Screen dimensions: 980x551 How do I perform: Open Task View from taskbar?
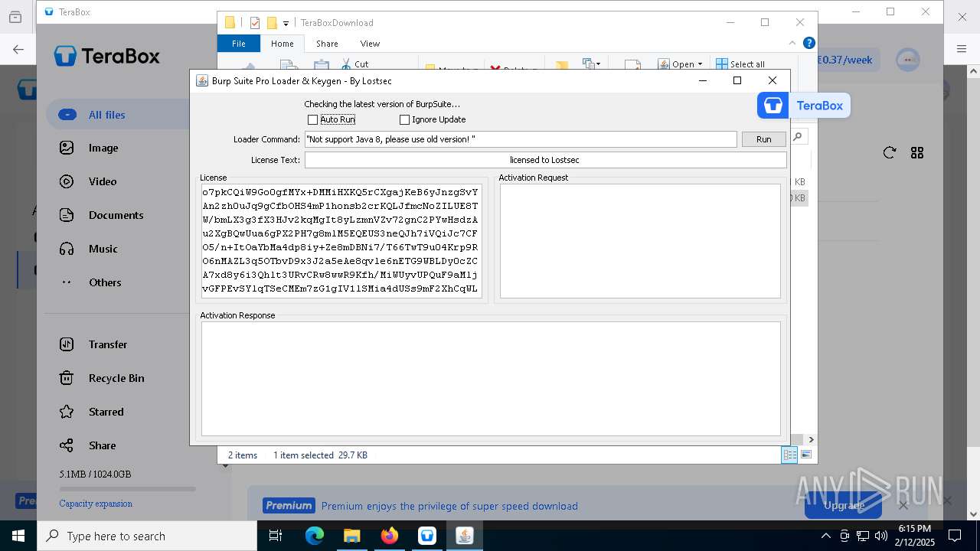[276, 536]
